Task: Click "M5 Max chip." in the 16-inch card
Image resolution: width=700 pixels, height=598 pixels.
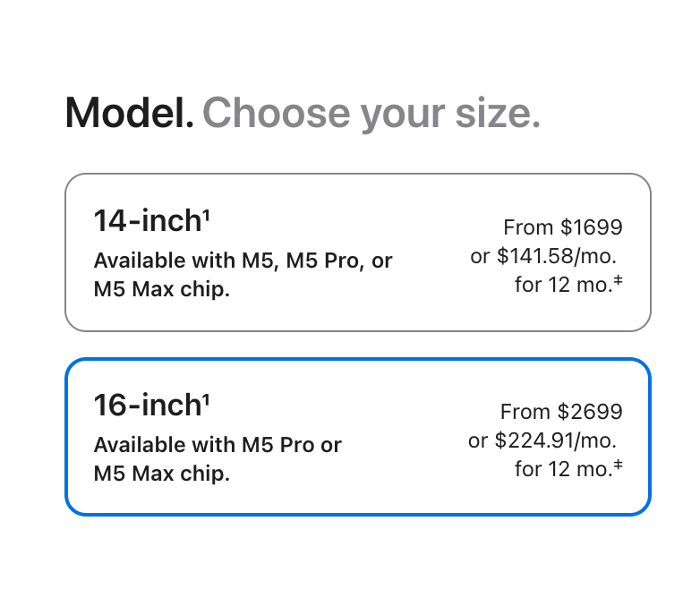Action: point(161,474)
